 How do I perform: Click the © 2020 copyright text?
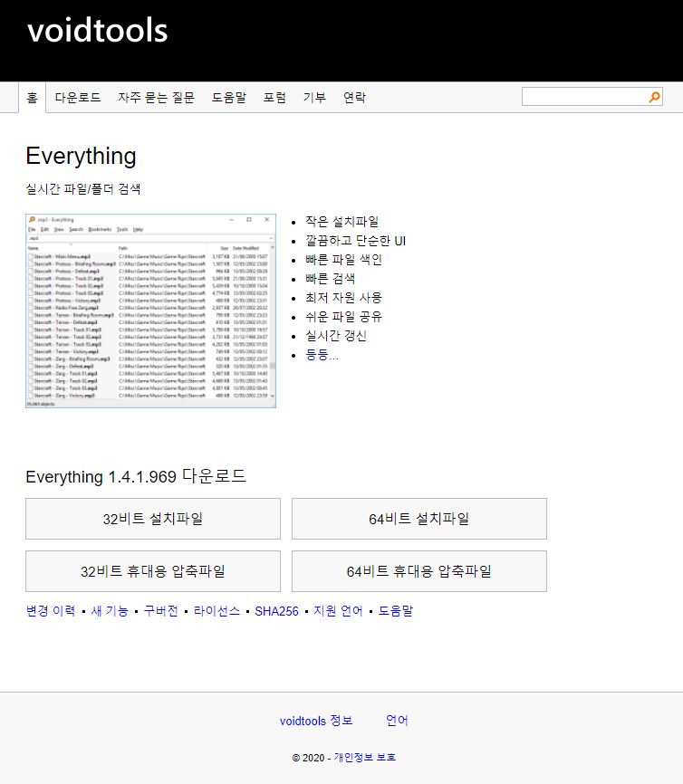tap(308, 758)
